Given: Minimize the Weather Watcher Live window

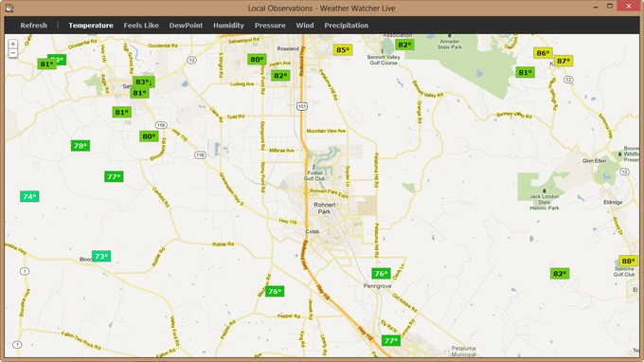Looking at the screenshot, I should [596, 7].
